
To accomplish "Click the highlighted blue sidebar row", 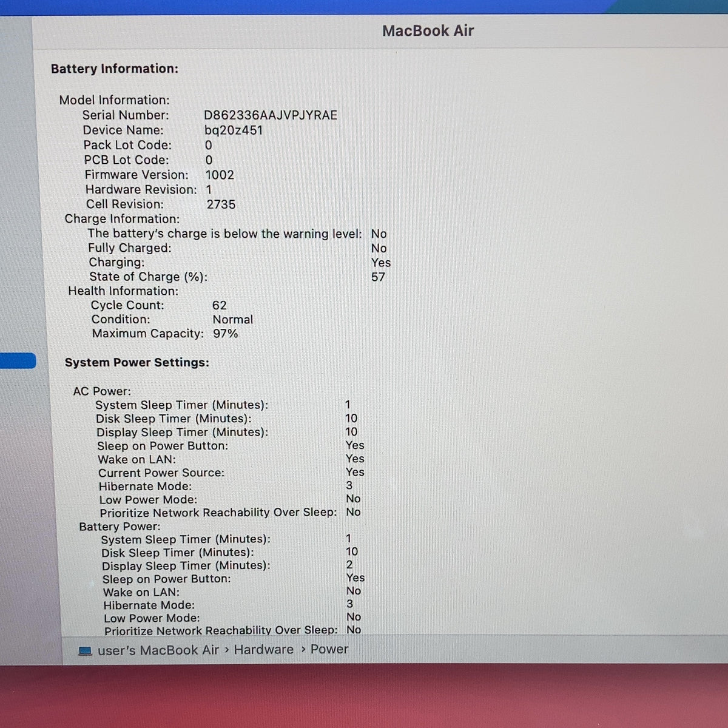I will click(x=18, y=361).
